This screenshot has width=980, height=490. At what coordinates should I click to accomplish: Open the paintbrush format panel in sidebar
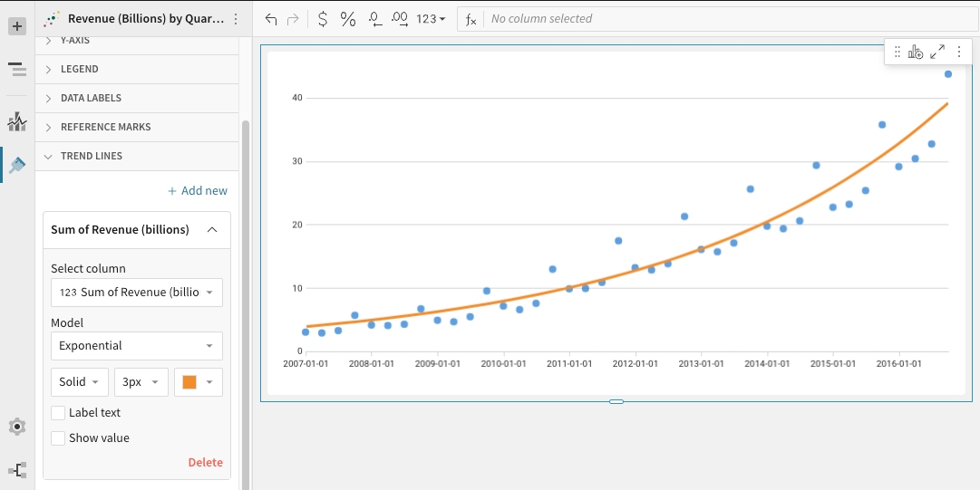tap(16, 164)
